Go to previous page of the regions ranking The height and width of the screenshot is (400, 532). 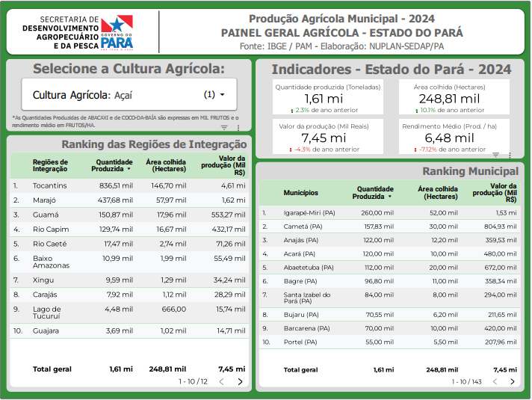click(221, 381)
